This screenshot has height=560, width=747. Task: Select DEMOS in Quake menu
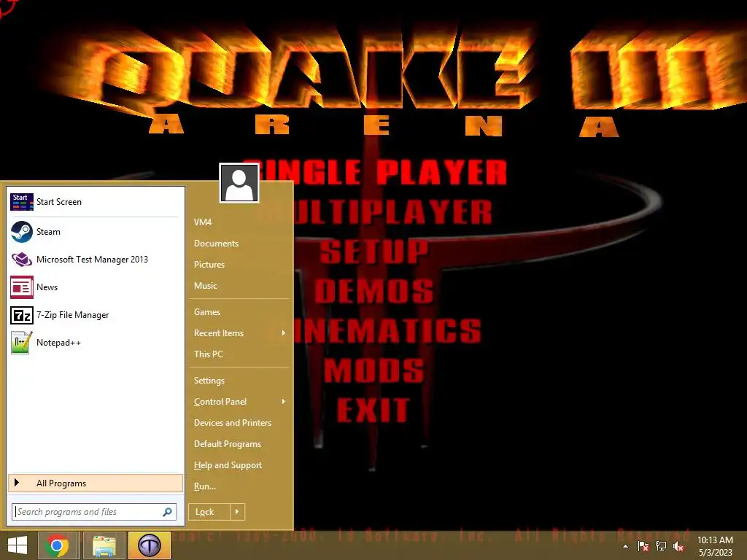374,290
